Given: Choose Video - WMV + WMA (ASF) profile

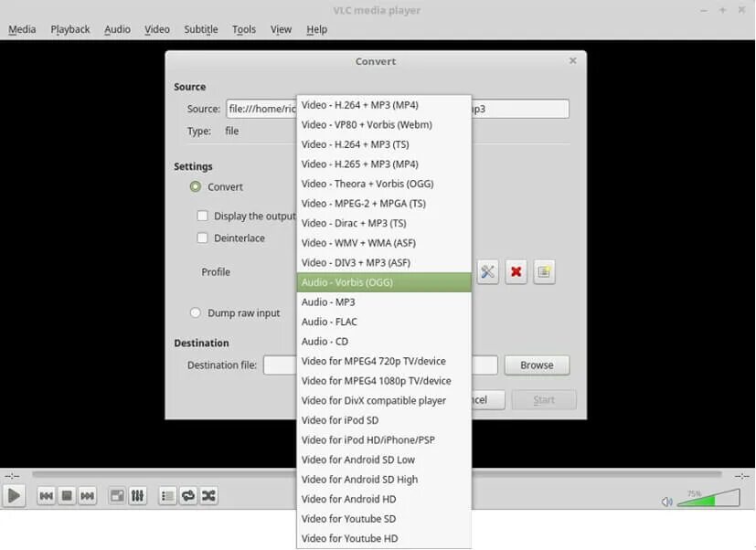Looking at the screenshot, I should coord(384,243).
